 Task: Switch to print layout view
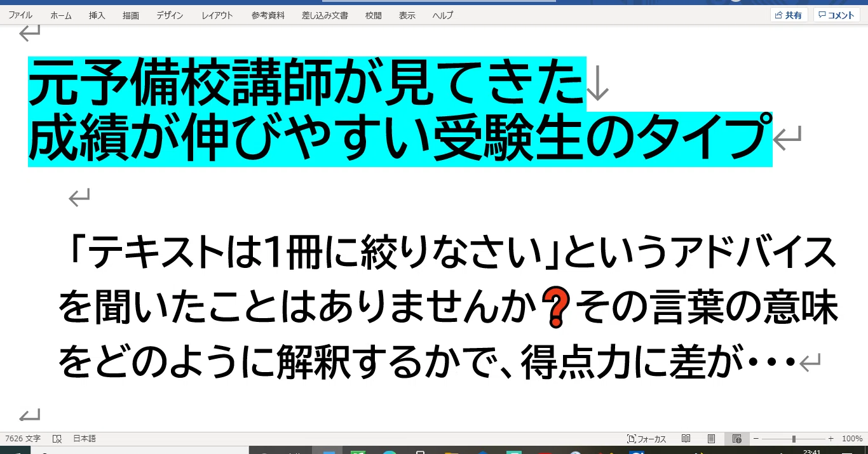pos(712,439)
